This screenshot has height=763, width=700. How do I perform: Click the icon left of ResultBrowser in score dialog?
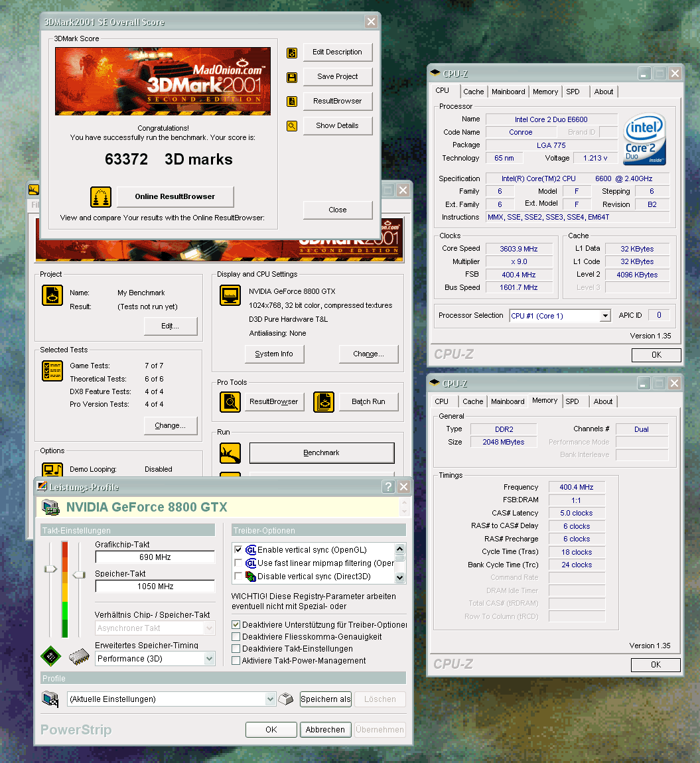point(292,102)
